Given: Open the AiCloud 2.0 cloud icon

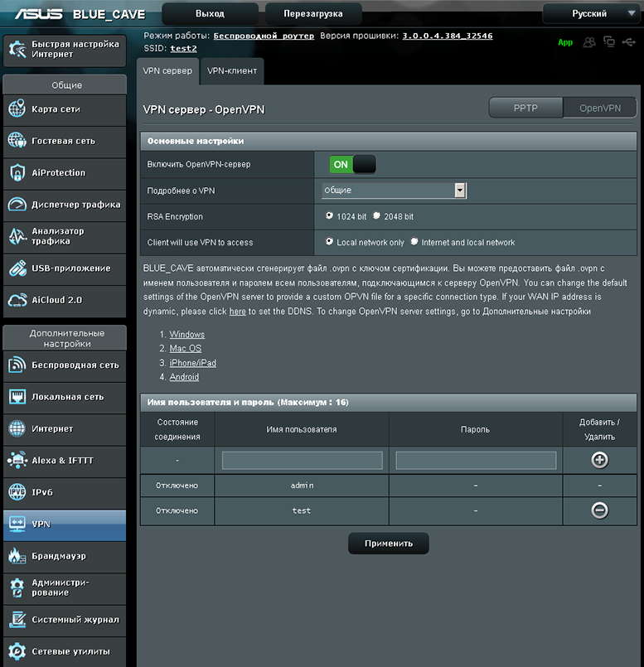Looking at the screenshot, I should pyautogui.click(x=17, y=300).
